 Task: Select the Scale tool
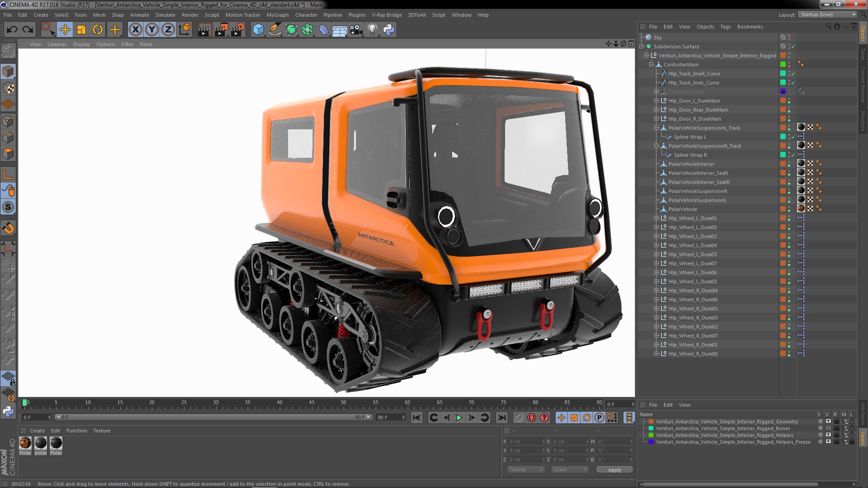81,30
